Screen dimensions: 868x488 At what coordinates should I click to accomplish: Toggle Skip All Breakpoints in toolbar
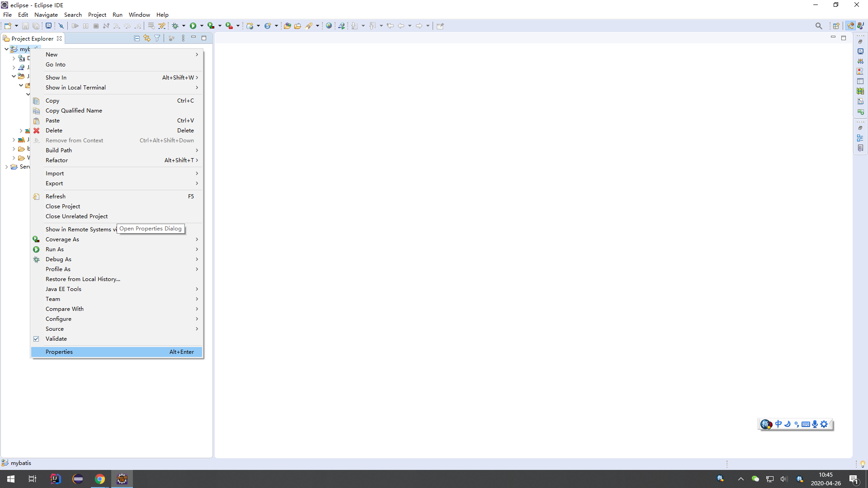coord(61,26)
